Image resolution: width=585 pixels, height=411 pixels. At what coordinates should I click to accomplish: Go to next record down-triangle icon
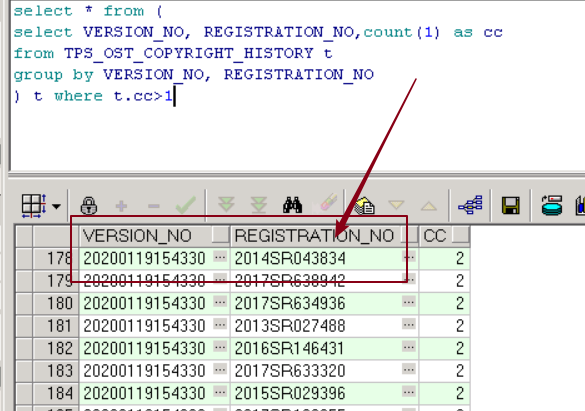click(396, 205)
